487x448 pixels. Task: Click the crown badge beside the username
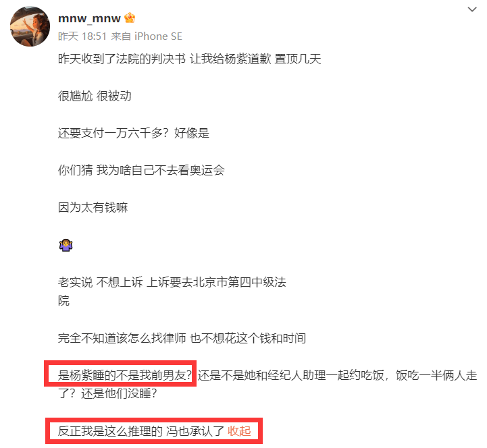pos(130,18)
